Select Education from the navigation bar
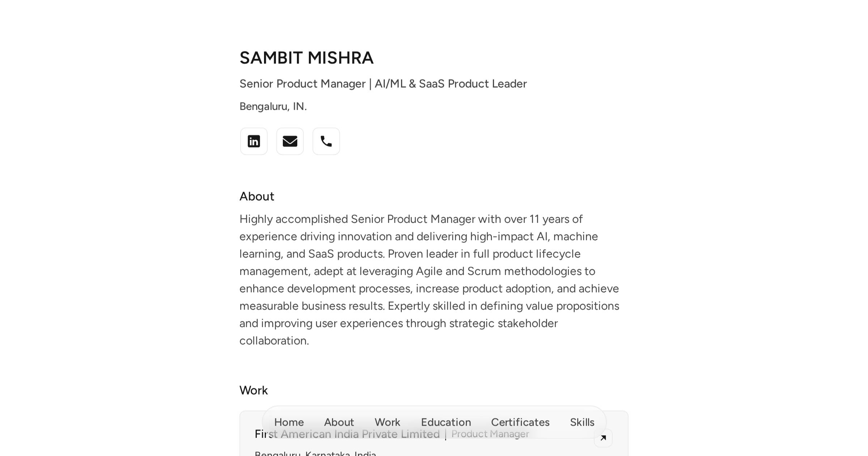The width and height of the screenshot is (868, 456). pos(446,422)
